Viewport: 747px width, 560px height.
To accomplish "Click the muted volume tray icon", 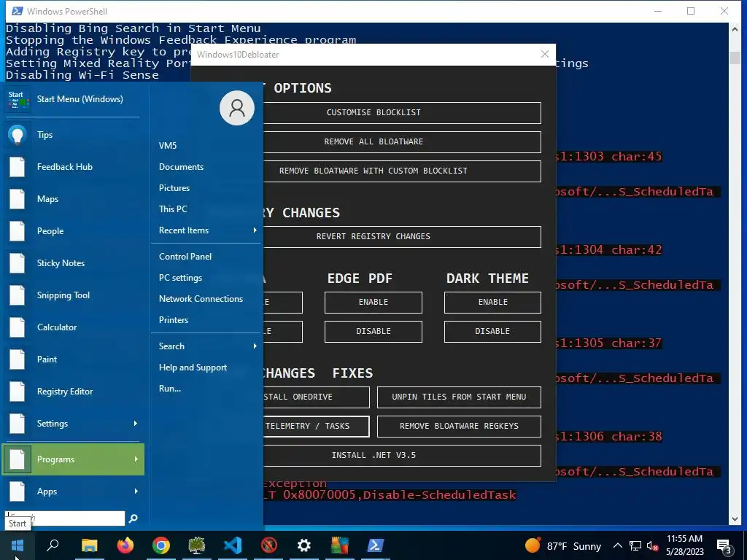I will coord(652,545).
